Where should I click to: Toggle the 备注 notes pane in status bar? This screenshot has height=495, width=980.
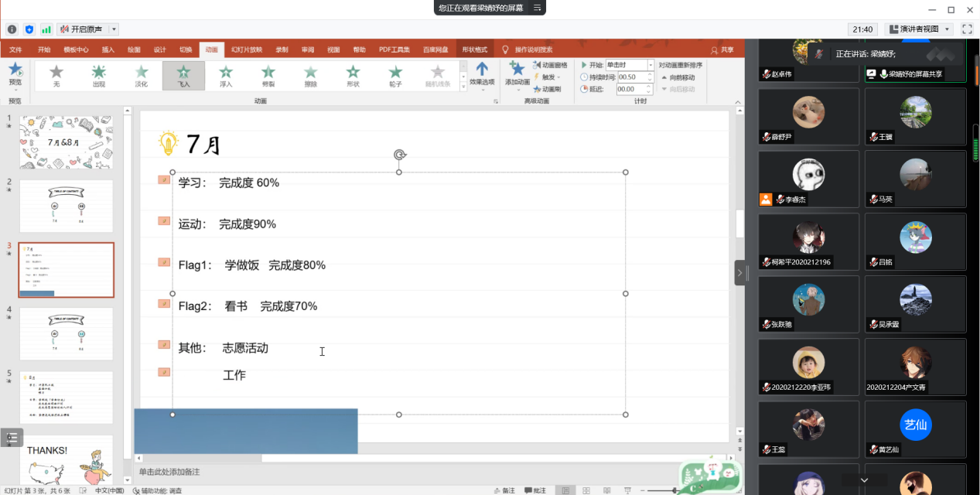pos(504,490)
